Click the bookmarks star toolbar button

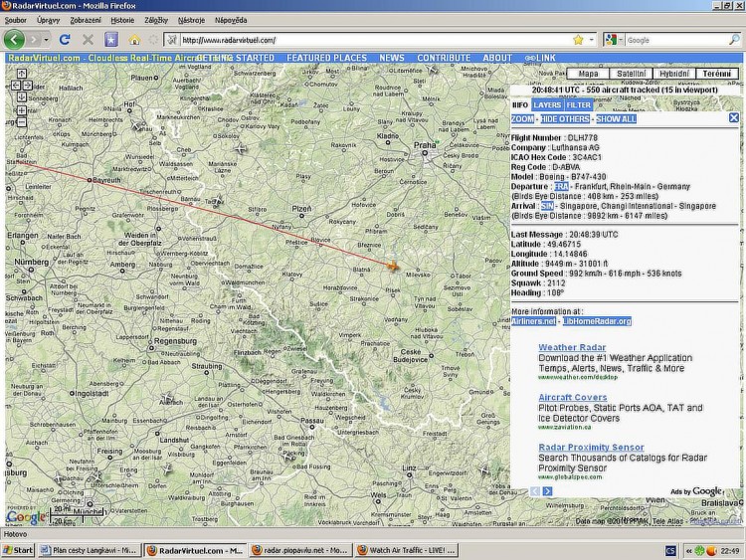click(x=111, y=40)
